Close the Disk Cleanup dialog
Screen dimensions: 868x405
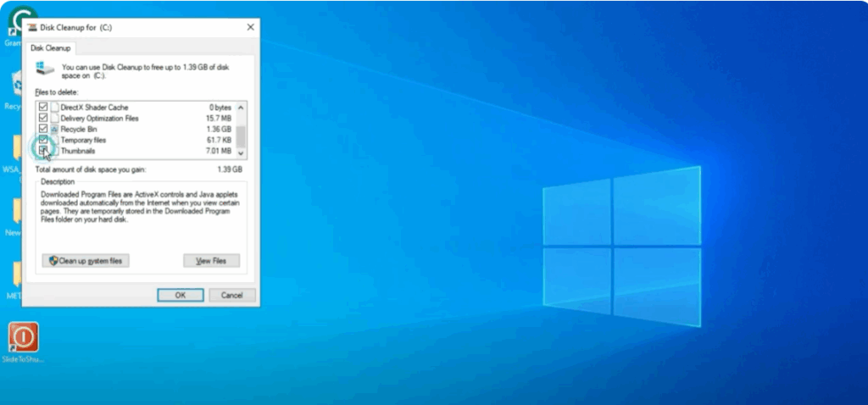pyautogui.click(x=250, y=27)
